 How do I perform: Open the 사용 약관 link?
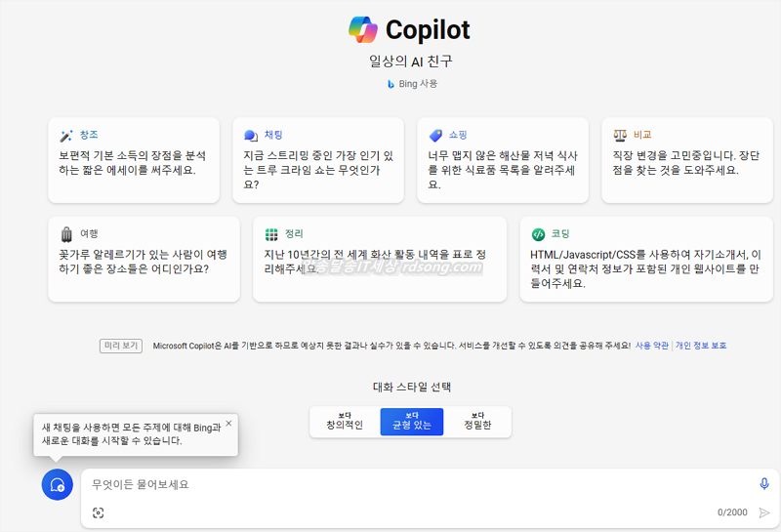652,346
